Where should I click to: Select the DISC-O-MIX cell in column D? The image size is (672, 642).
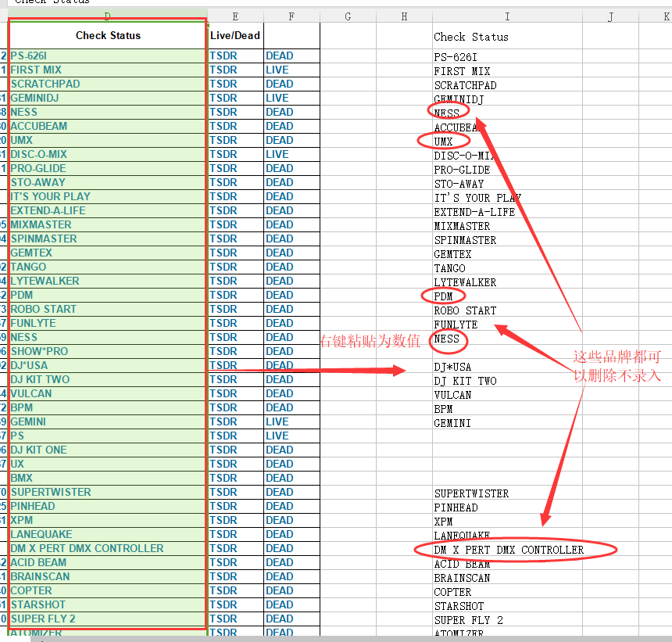click(x=108, y=154)
